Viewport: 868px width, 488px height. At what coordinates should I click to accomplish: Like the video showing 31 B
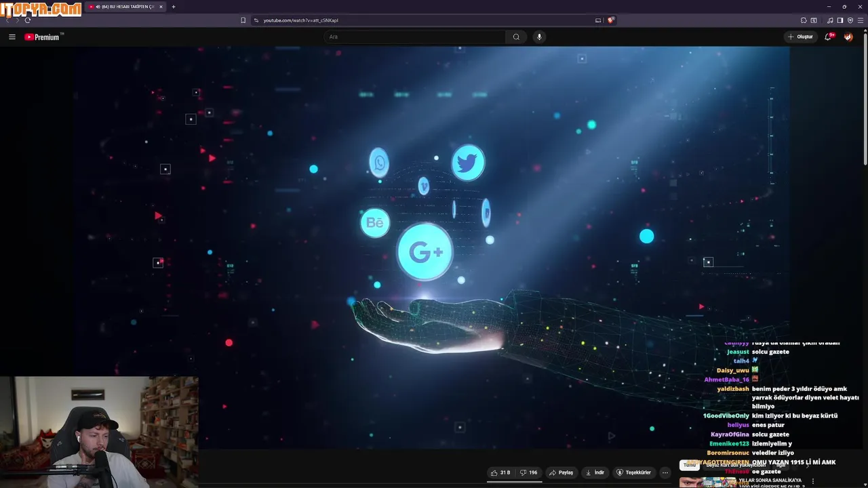[500, 472]
